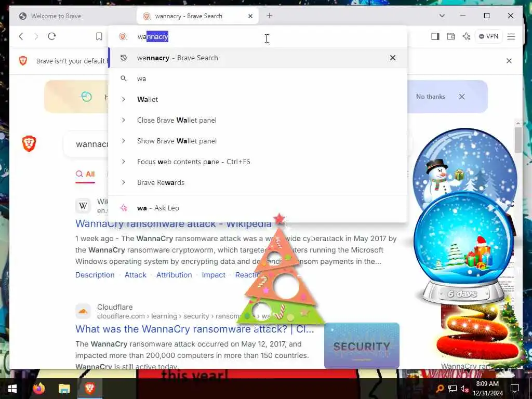Click the Brave taskbar icon
Viewport: 532px width, 399px height.
[x=90, y=389]
